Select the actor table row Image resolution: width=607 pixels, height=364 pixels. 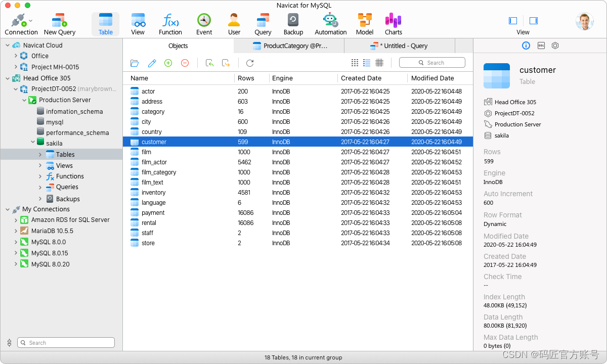coord(298,92)
